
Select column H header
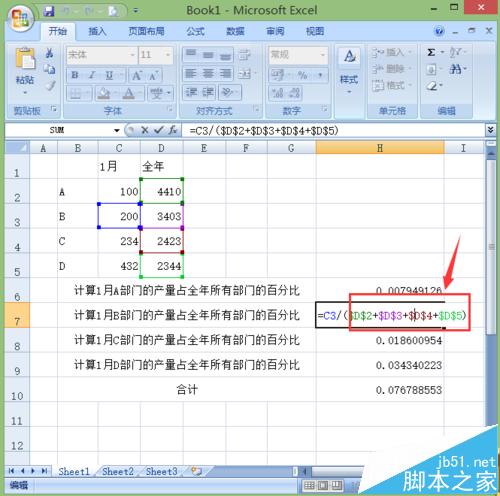[x=380, y=148]
